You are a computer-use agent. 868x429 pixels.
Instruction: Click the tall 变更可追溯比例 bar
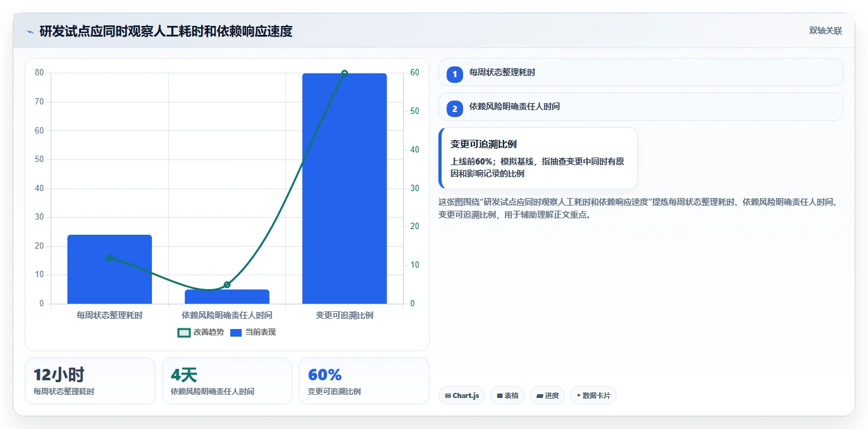click(344, 189)
